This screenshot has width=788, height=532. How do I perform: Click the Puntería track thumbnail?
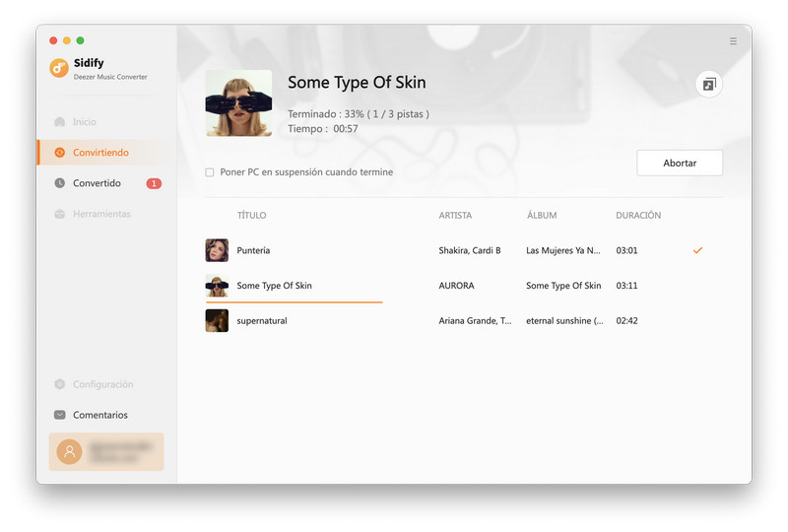tap(217, 250)
